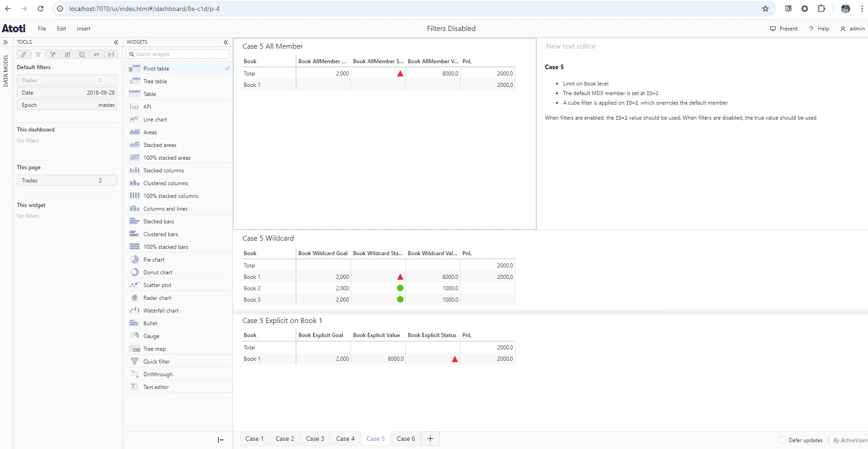Screen dimensions: 868x449
Task: Select the Tree map widget
Action: click(178, 348)
